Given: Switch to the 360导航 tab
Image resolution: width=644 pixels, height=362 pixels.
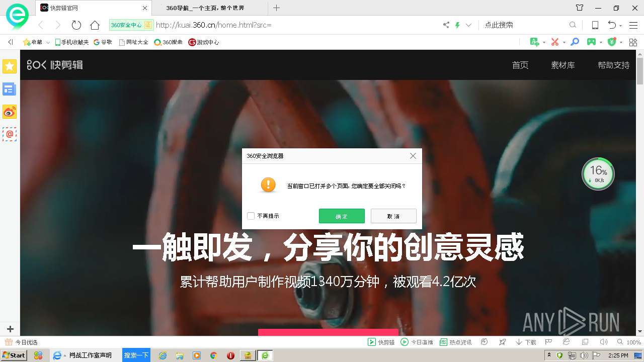Looking at the screenshot, I should [x=205, y=8].
